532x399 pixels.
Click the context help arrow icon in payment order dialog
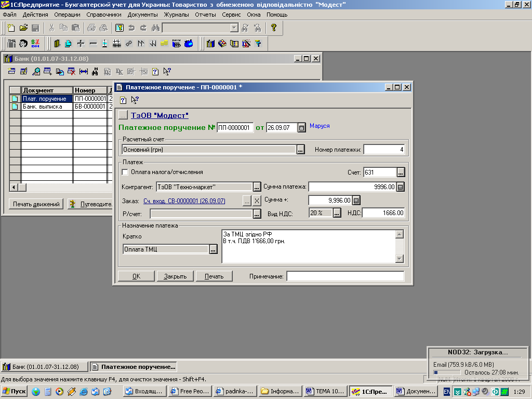[x=135, y=100]
